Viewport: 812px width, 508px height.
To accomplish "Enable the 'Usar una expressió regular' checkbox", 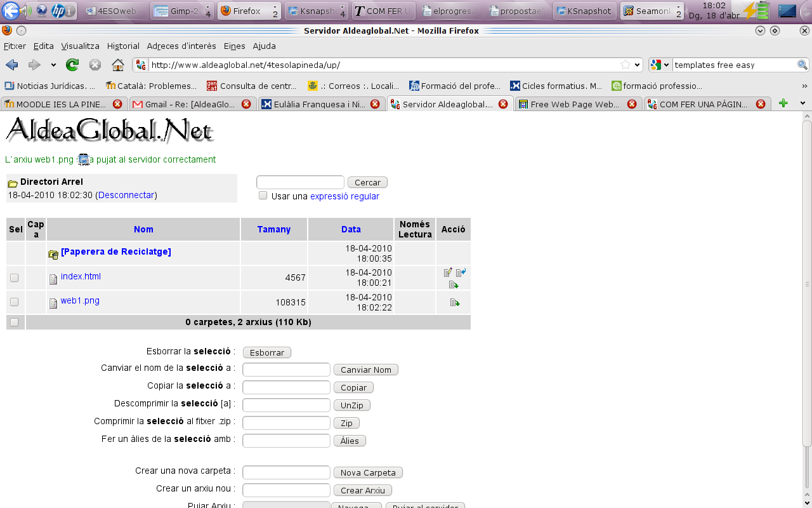I will [263, 196].
